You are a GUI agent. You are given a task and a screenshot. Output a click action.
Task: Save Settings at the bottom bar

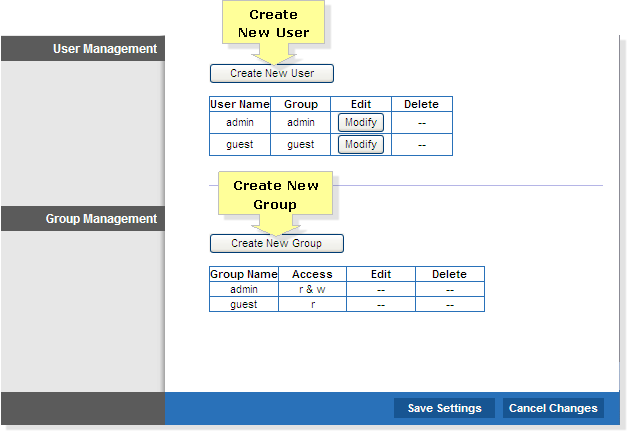point(444,408)
